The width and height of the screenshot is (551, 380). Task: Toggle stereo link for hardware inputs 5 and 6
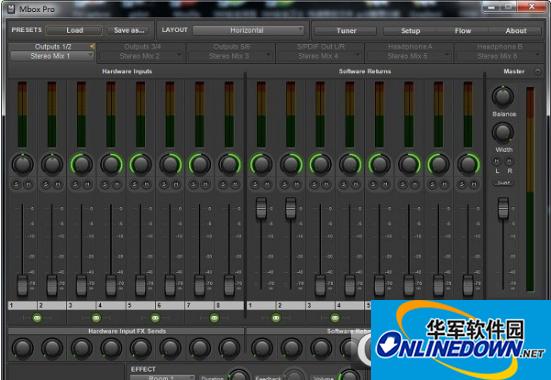click(x=155, y=318)
